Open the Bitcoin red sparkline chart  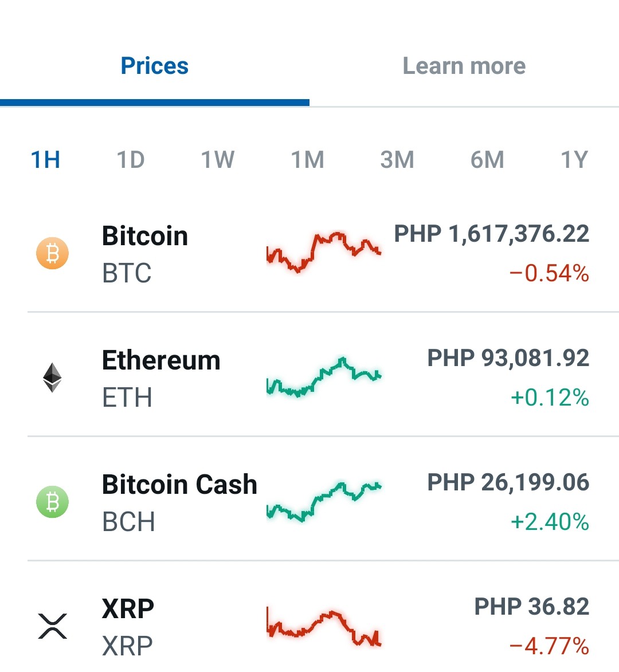(x=324, y=253)
